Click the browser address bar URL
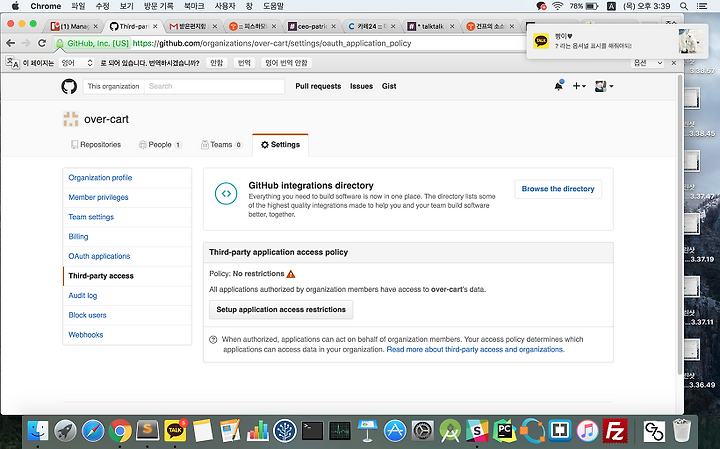Screen dimensions: 720x449 [272, 43]
